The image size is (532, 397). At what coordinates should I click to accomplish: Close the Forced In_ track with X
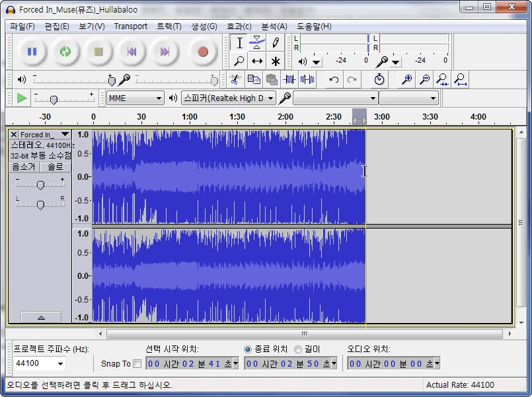14,135
